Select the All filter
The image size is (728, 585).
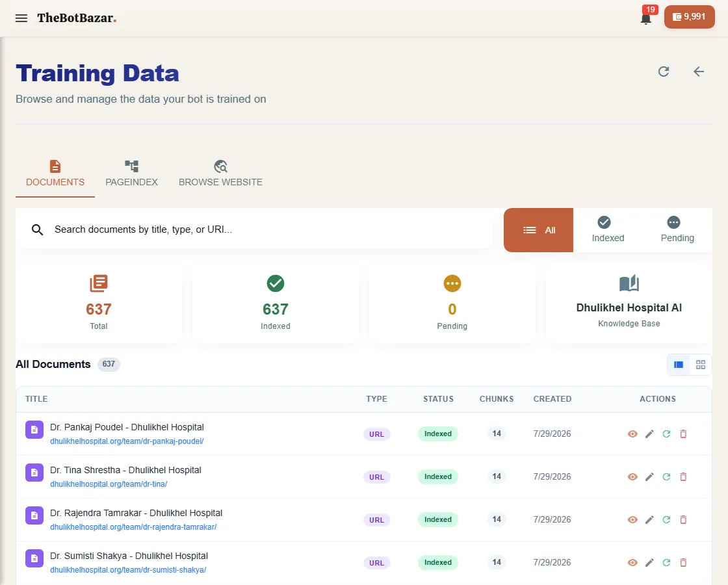[x=539, y=230]
